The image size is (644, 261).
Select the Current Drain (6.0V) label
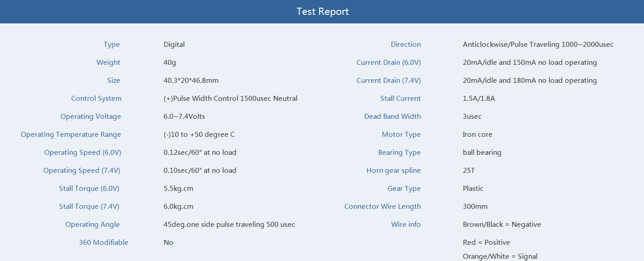(388, 63)
